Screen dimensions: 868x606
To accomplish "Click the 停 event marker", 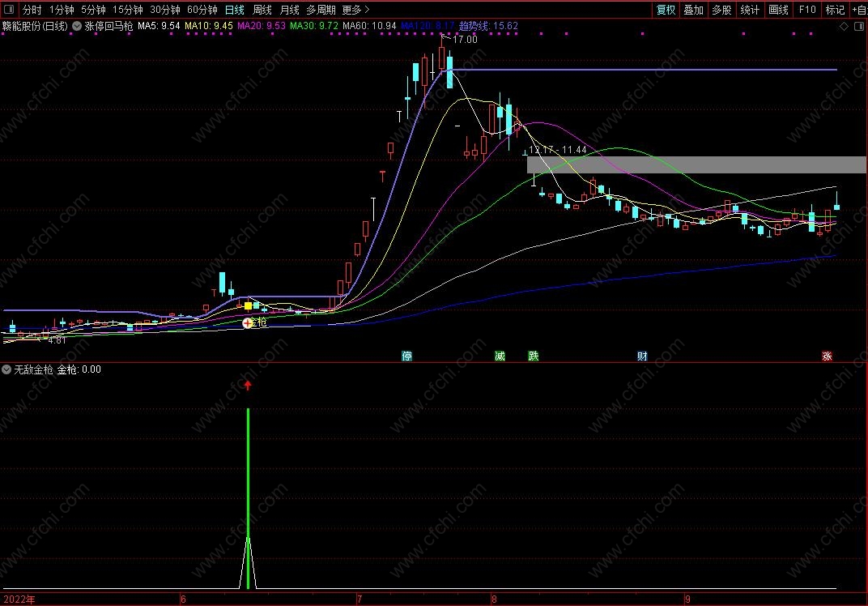I will tap(406, 356).
